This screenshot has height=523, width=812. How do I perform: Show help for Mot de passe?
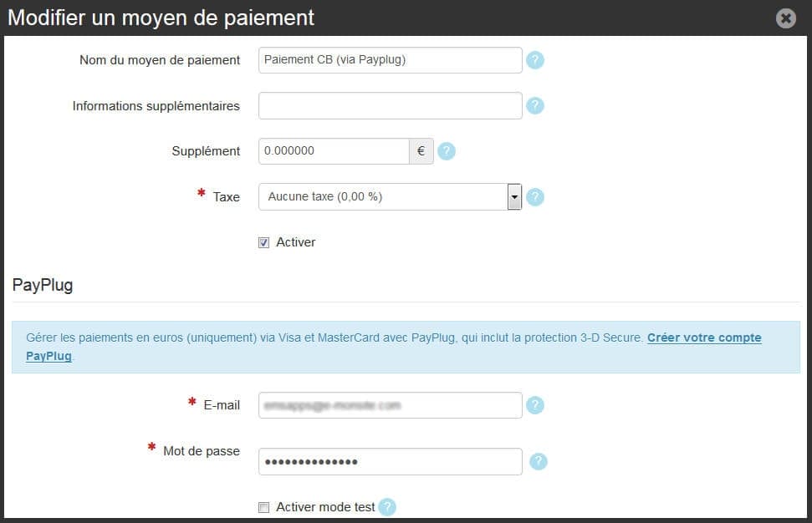tap(539, 461)
